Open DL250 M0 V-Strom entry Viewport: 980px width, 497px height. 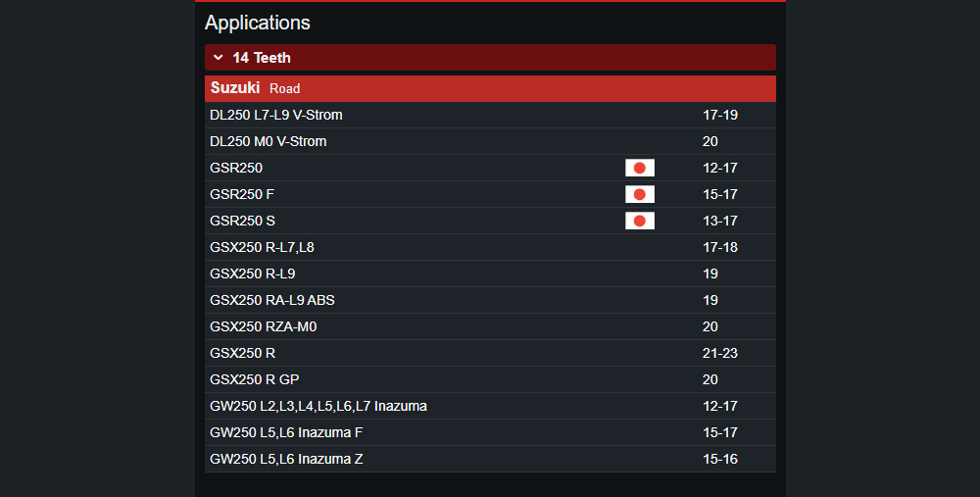click(269, 141)
